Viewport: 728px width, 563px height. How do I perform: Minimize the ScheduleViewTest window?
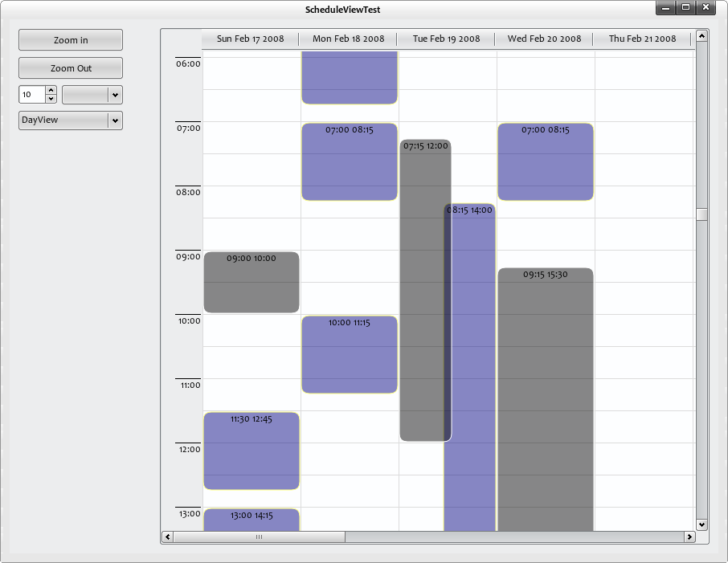[x=666, y=7]
